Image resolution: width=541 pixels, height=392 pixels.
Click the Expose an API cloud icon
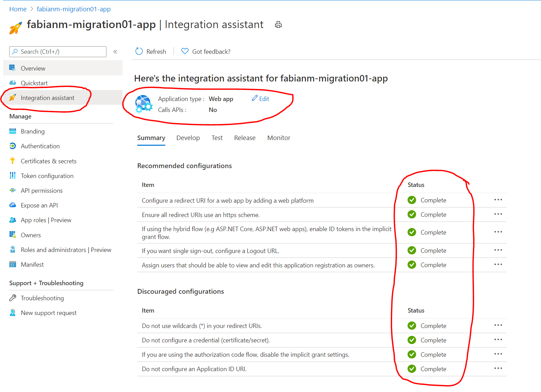(x=13, y=205)
